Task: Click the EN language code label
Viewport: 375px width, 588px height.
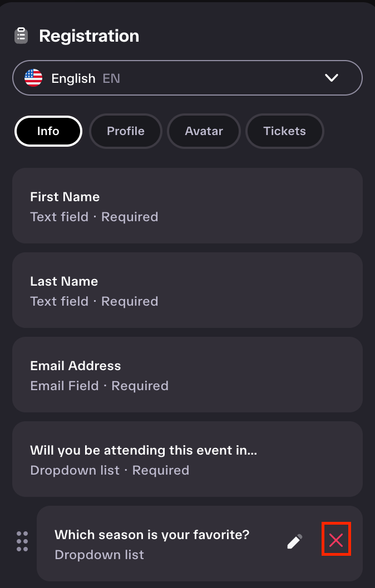Action: point(111,78)
